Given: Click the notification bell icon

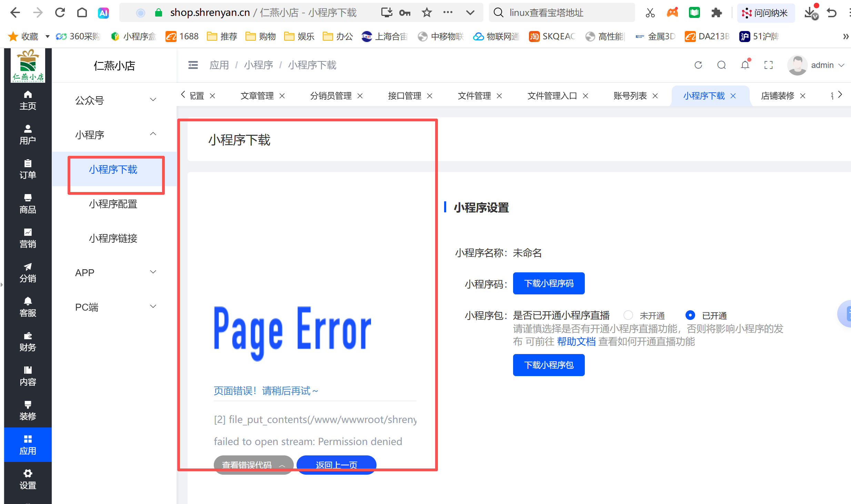Looking at the screenshot, I should [745, 65].
